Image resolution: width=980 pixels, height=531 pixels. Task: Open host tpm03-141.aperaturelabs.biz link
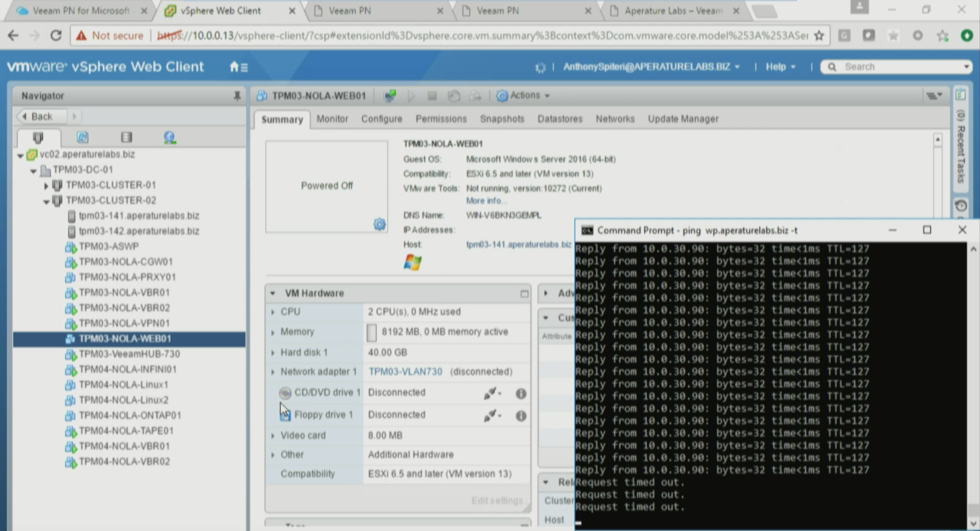[519, 245]
